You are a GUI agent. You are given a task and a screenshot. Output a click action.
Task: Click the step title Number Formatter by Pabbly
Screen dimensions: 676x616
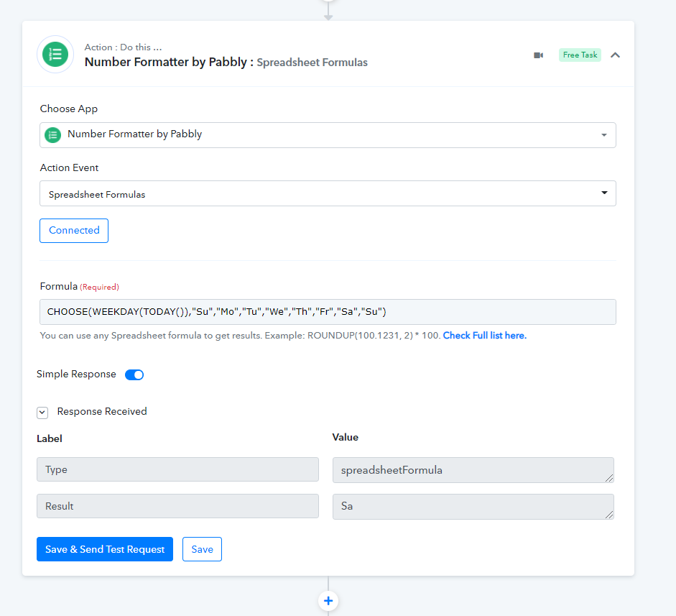(x=169, y=62)
